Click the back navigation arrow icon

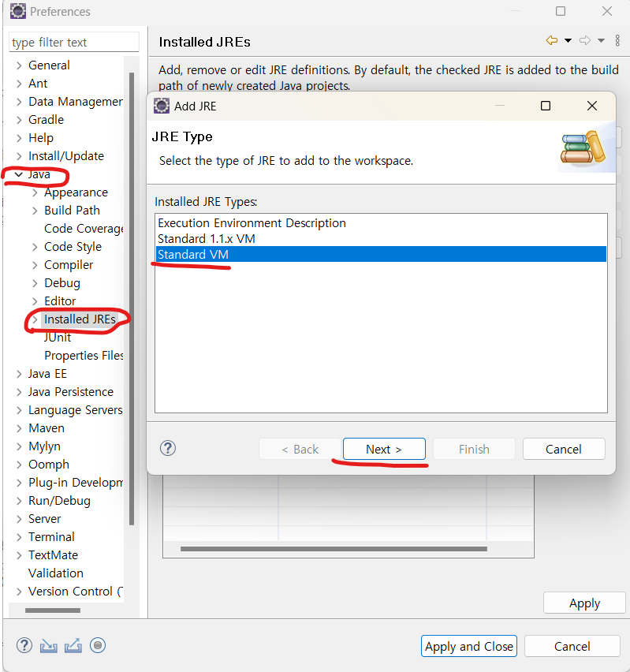[x=552, y=41]
